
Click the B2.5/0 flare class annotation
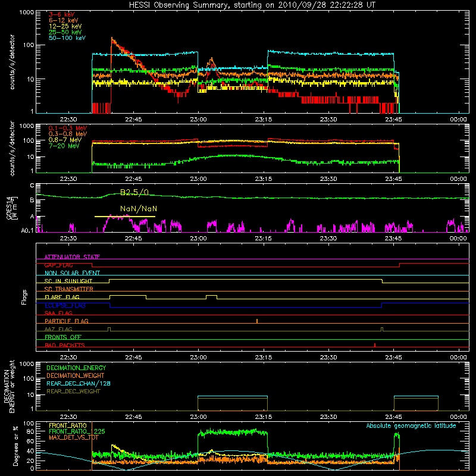click(x=134, y=192)
